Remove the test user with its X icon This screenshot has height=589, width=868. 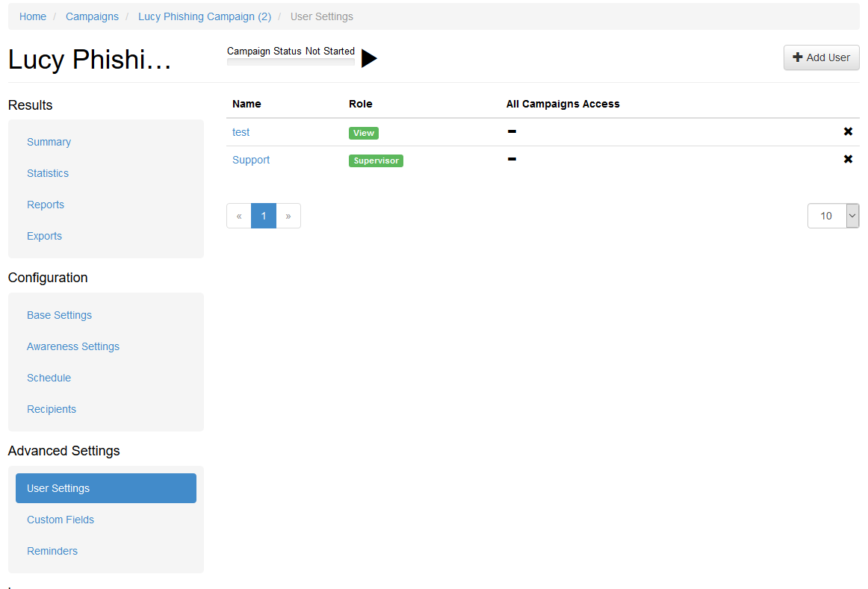848,131
